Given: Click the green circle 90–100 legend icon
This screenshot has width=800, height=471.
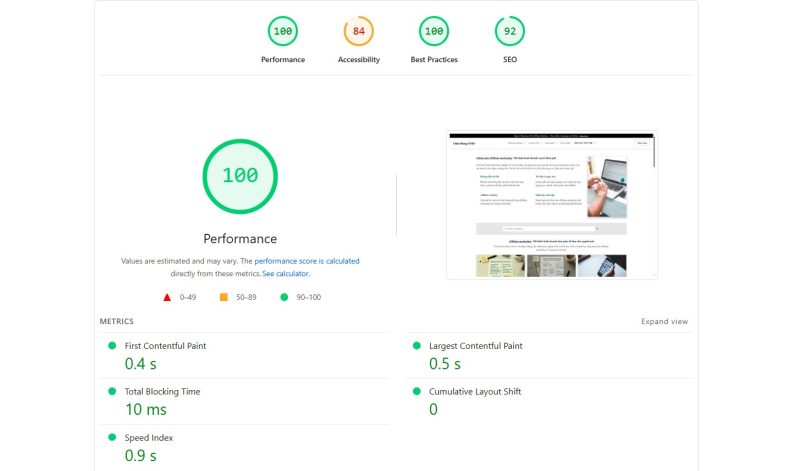Looking at the screenshot, I should (284, 297).
